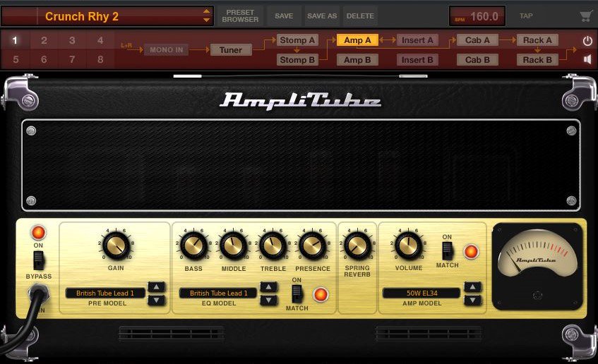This screenshot has width=598, height=364.
Task: Click the MIDDLE knob
Action: (x=234, y=245)
